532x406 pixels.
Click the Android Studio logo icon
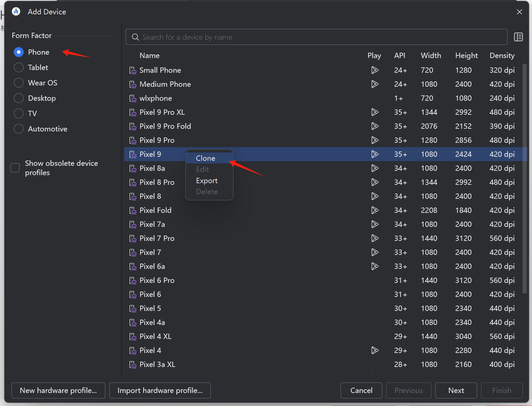pyautogui.click(x=16, y=12)
